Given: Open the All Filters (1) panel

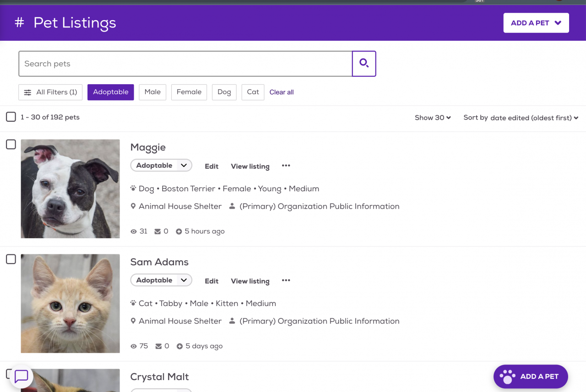Looking at the screenshot, I should coord(50,92).
